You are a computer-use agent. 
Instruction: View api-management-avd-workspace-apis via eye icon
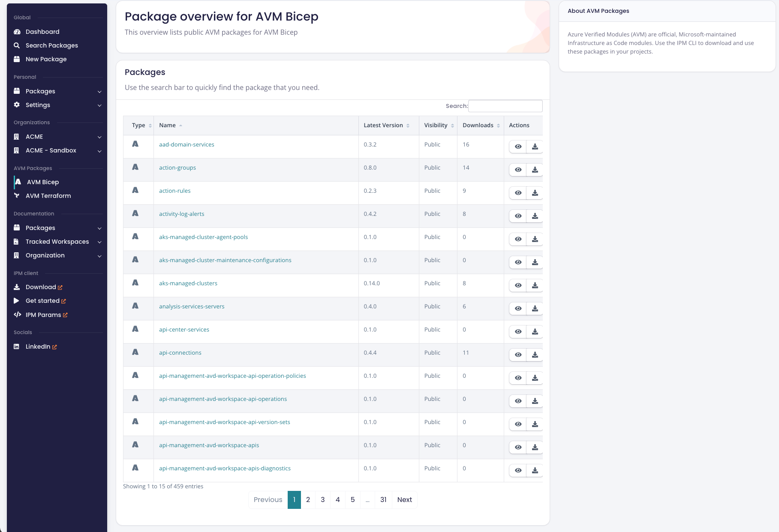tap(518, 447)
